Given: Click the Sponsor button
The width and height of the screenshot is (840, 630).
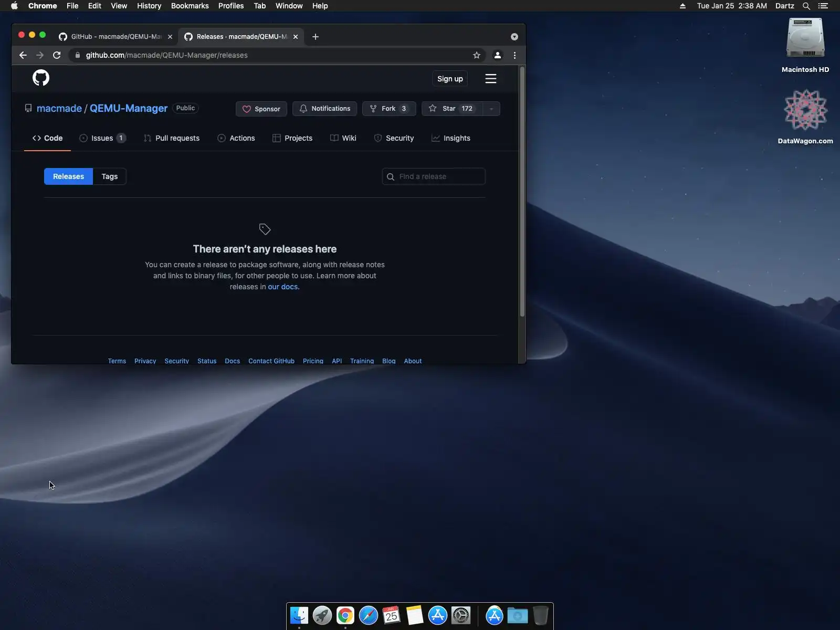Looking at the screenshot, I should coord(261,109).
